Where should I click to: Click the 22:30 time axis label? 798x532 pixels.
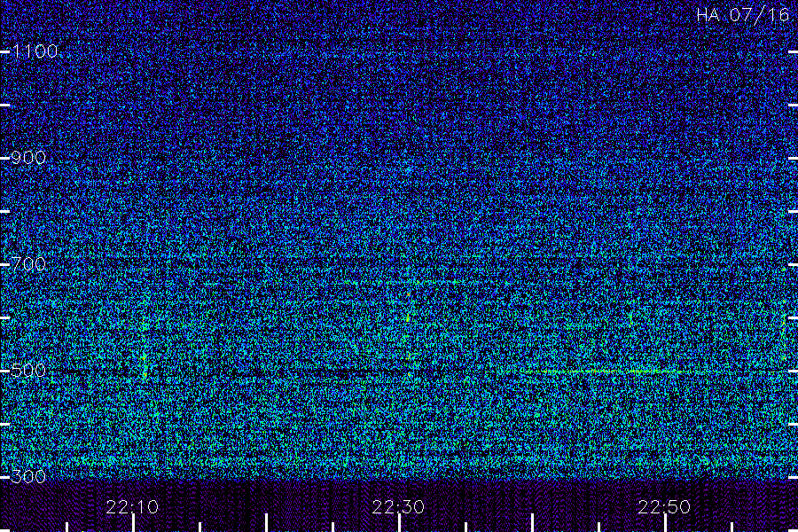point(398,507)
